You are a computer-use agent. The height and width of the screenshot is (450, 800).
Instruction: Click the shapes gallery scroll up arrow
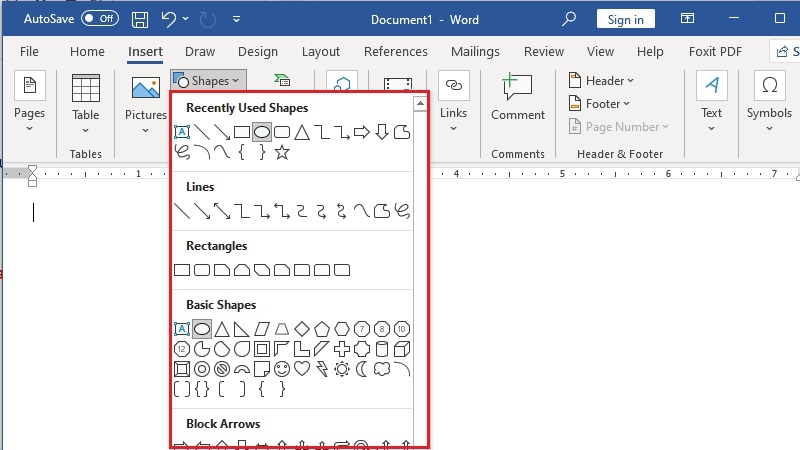[x=420, y=104]
